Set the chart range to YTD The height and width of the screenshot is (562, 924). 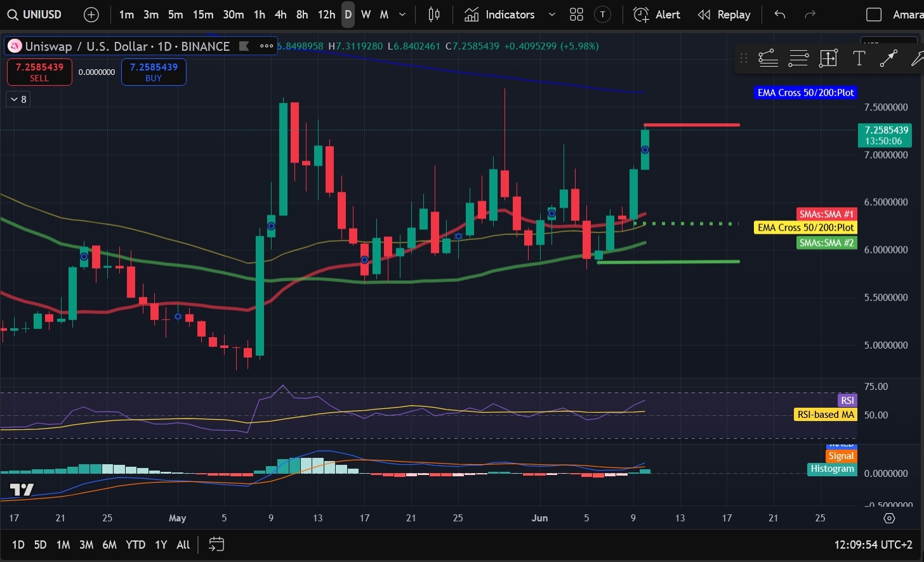[x=135, y=544]
